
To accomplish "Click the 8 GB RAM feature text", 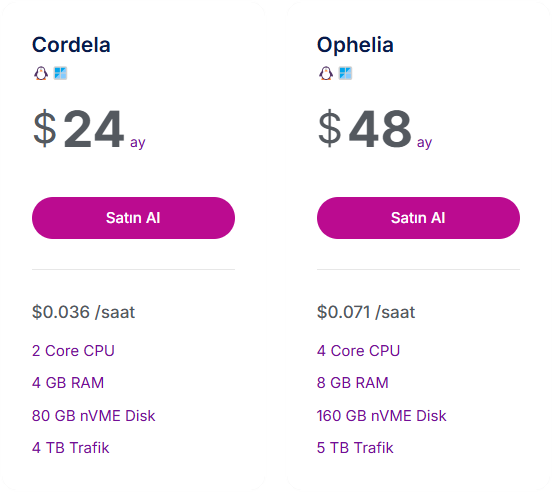I will [x=353, y=383].
